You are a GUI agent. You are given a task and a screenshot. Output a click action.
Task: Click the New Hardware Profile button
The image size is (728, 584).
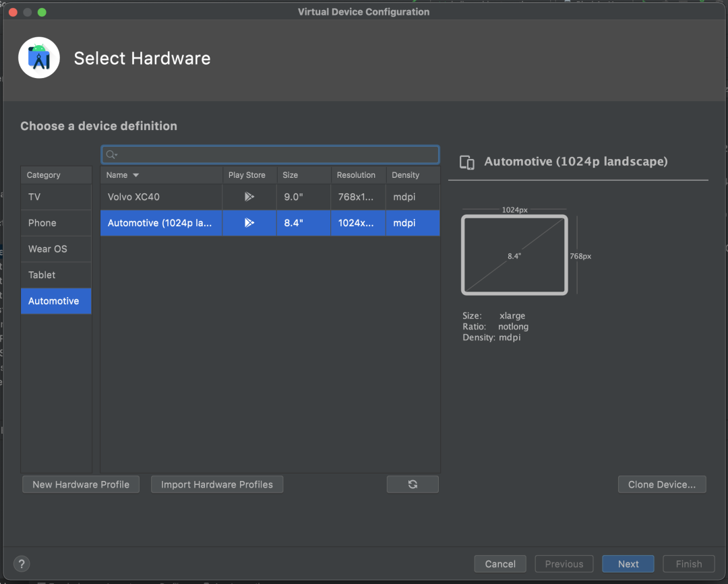point(81,484)
